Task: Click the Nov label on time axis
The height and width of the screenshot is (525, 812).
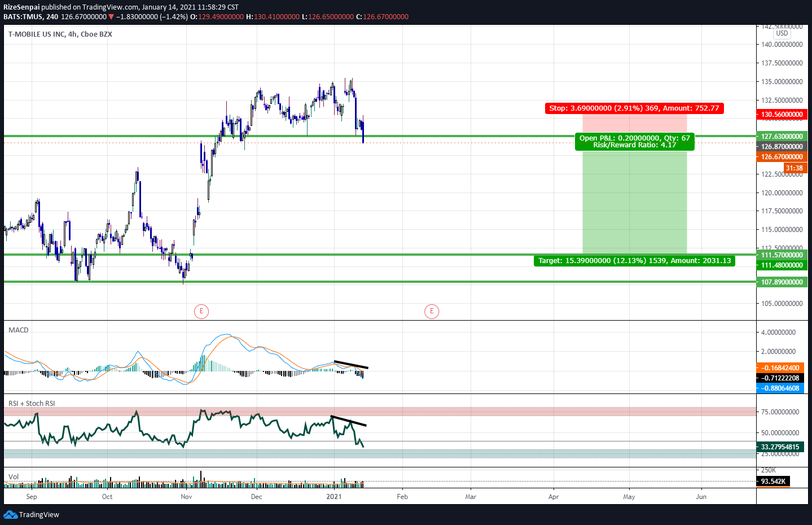Action: point(186,497)
